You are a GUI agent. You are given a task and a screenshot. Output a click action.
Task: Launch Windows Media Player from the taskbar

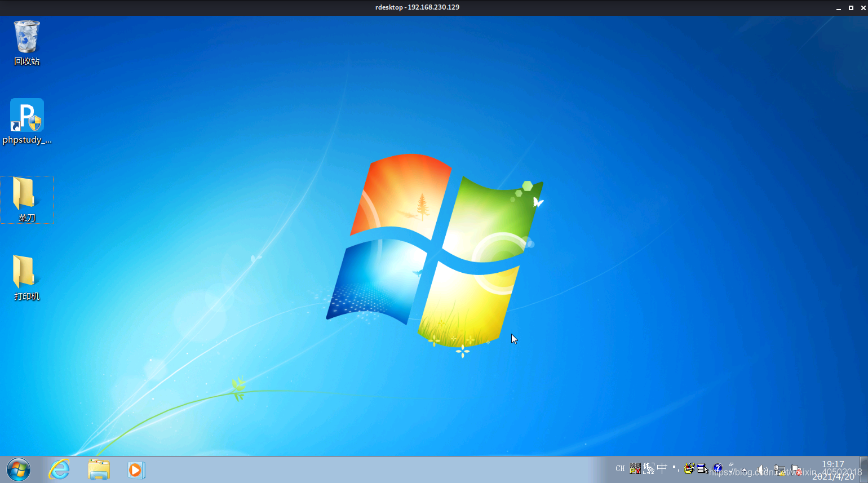pyautogui.click(x=136, y=469)
